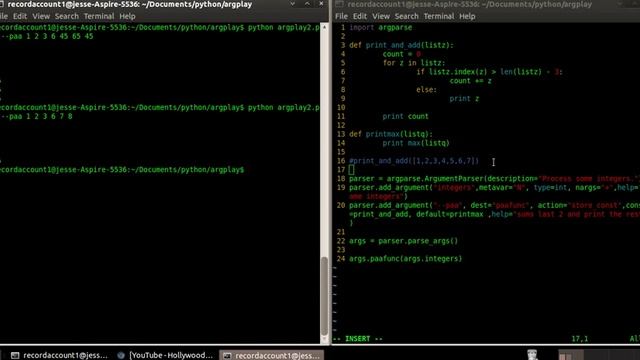Open Edit menu in left terminal window
Image resolution: width=640 pixels, height=360 pixels.
[x=20, y=16]
